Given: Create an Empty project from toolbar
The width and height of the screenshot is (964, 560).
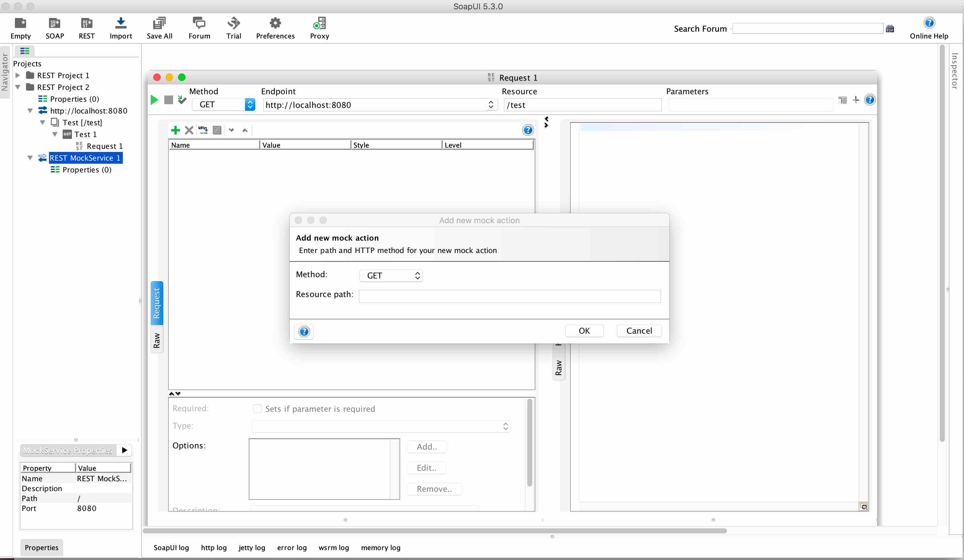Looking at the screenshot, I should tap(21, 29).
